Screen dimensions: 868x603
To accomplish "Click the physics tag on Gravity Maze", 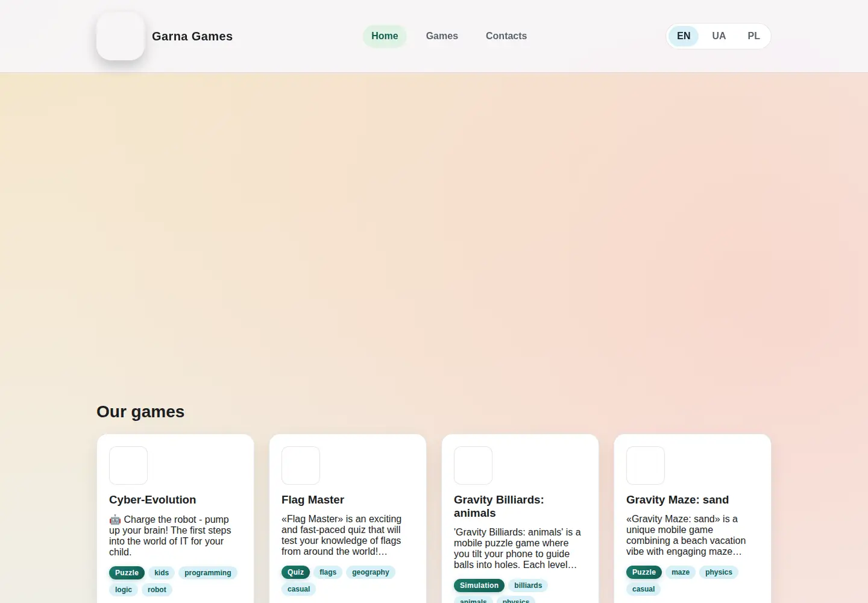I will point(719,572).
